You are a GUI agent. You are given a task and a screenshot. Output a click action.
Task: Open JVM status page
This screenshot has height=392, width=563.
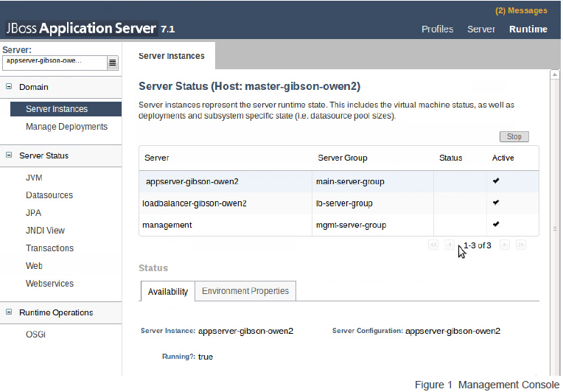click(34, 178)
